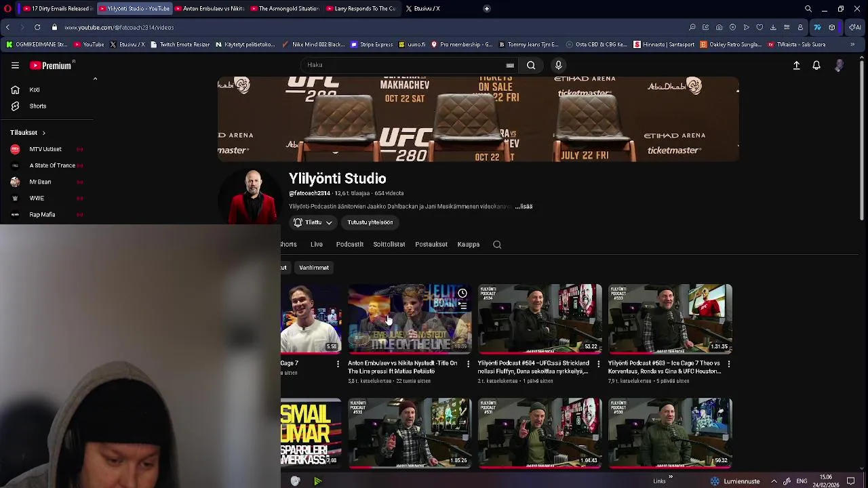Play Ylilyönti Podcast #533 thumbnail
Image resolution: width=868 pixels, height=488 pixels.
pyautogui.click(x=670, y=319)
